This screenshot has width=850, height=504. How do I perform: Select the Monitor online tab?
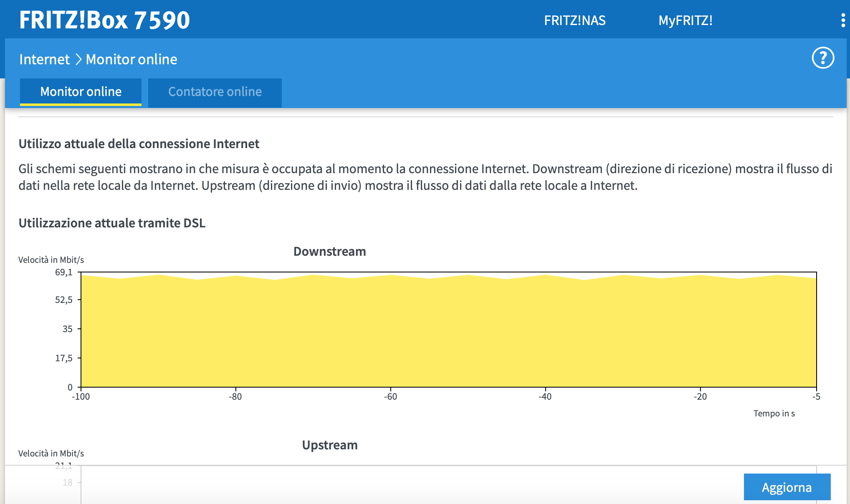click(81, 92)
